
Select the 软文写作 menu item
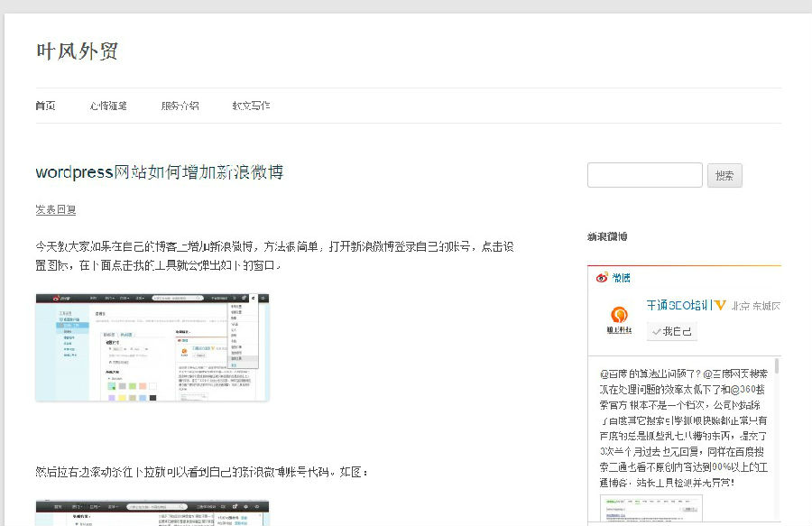(251, 106)
